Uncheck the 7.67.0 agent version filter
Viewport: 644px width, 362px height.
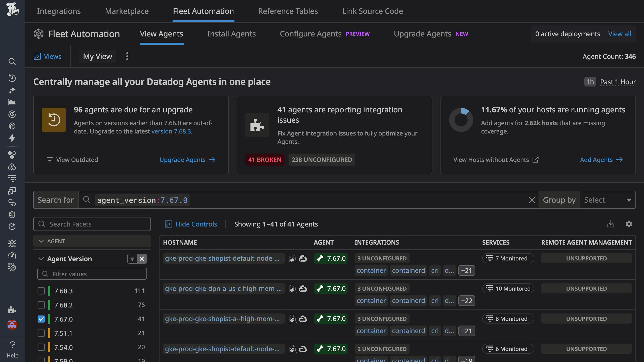click(41, 319)
